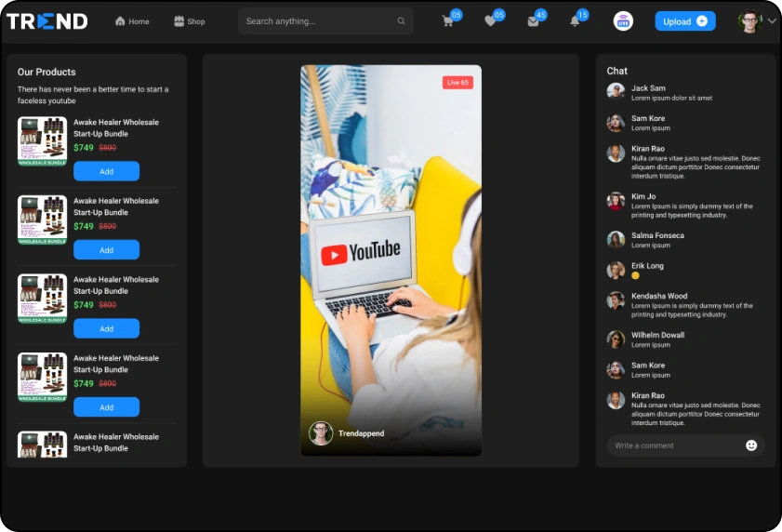Open the first product thumbnail image

click(x=43, y=141)
